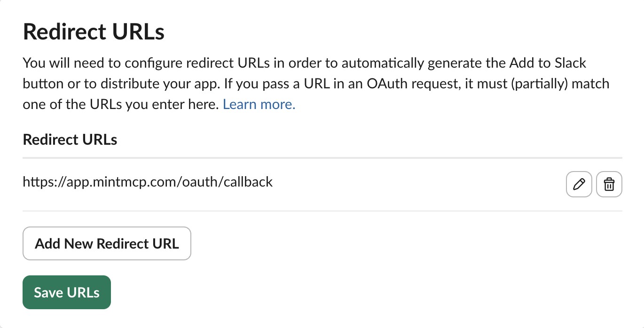This screenshot has height=328, width=644.
Task: Click the "oauth/callback" path in the redirect URL
Action: 225,182
